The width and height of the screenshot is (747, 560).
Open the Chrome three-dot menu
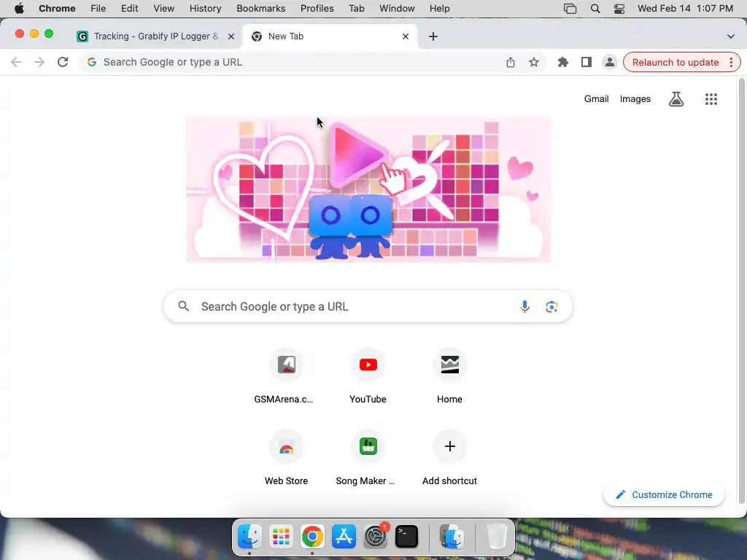tap(731, 63)
